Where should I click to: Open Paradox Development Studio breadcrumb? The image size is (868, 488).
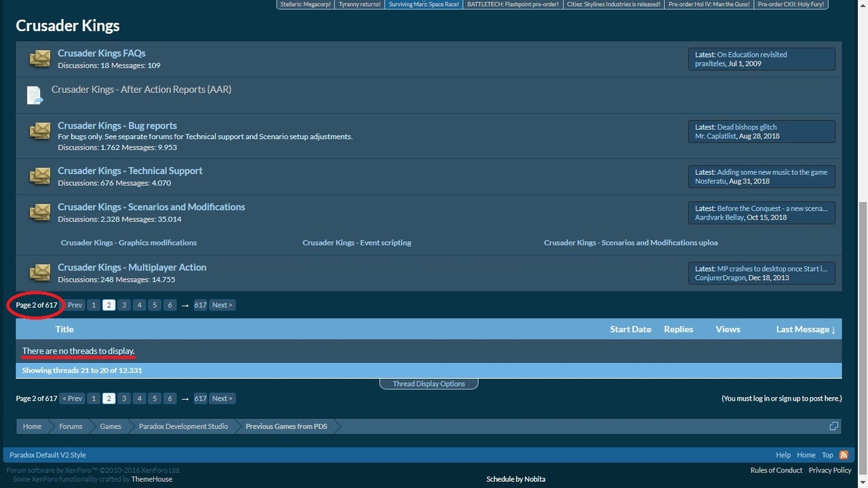pos(183,426)
